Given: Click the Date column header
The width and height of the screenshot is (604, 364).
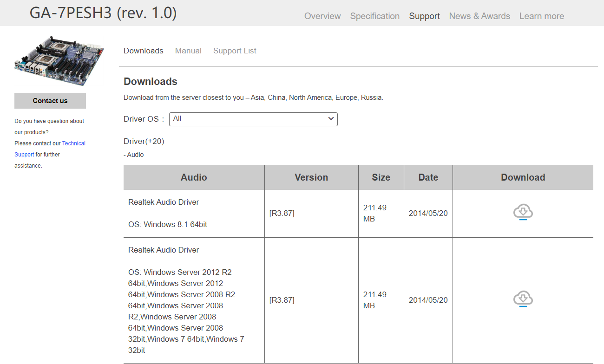Looking at the screenshot, I should [428, 177].
